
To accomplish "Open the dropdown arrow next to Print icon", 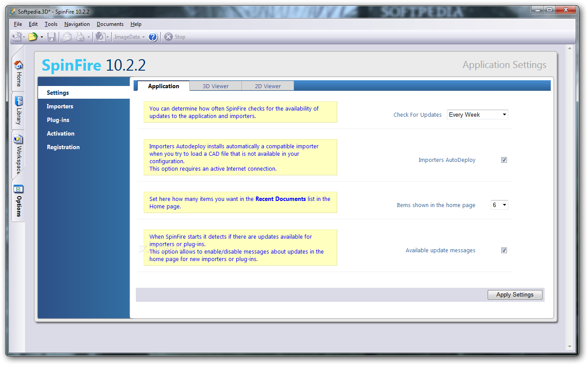I will point(88,37).
